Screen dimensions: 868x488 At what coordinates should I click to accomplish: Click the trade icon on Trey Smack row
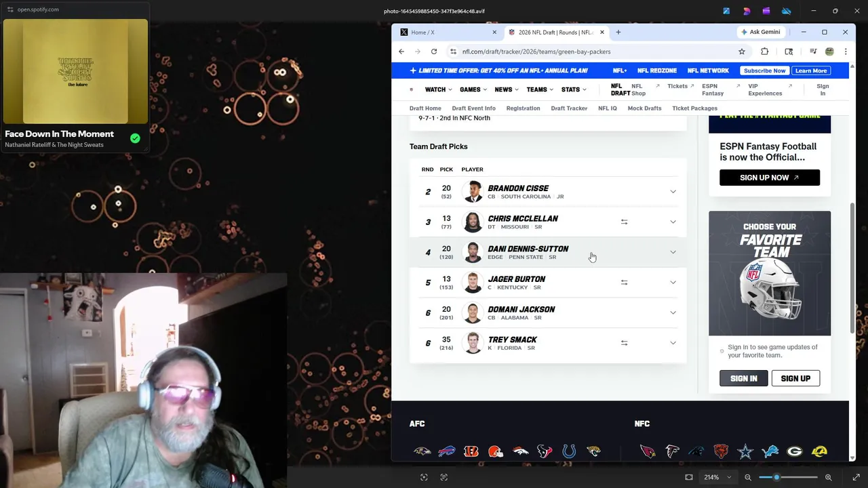pyautogui.click(x=624, y=343)
